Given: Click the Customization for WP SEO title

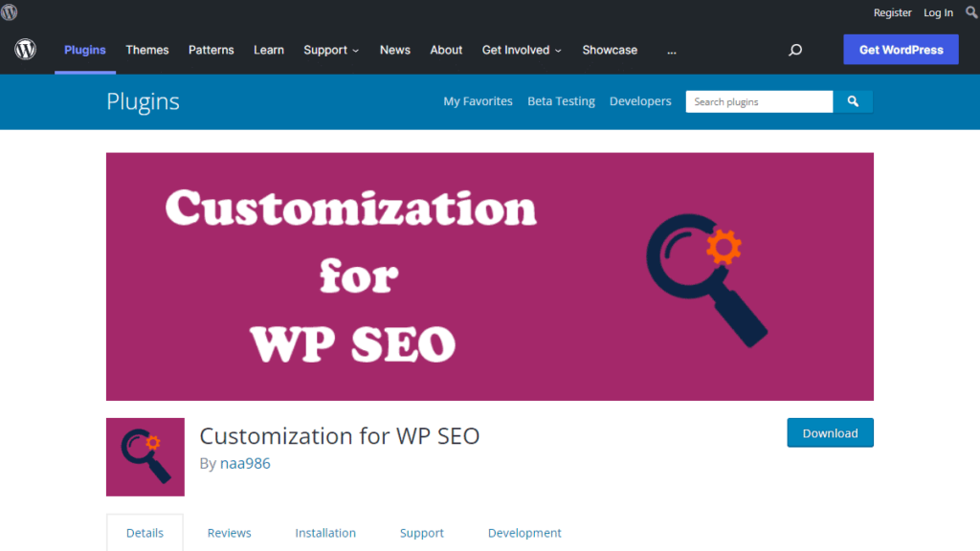Looking at the screenshot, I should 340,435.
